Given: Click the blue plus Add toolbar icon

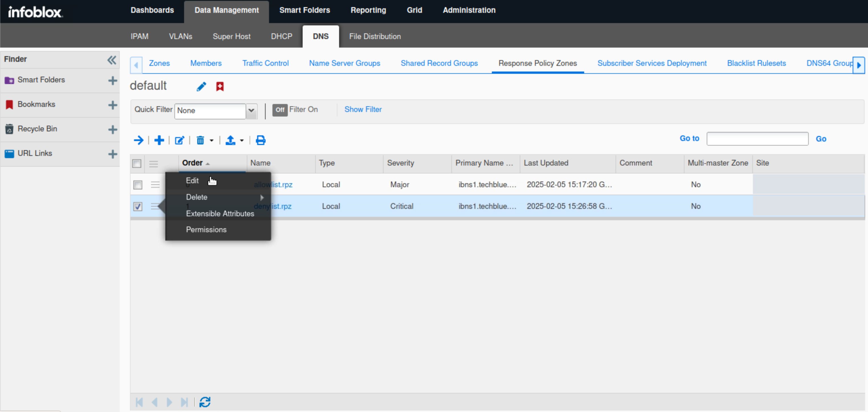Looking at the screenshot, I should pyautogui.click(x=159, y=140).
